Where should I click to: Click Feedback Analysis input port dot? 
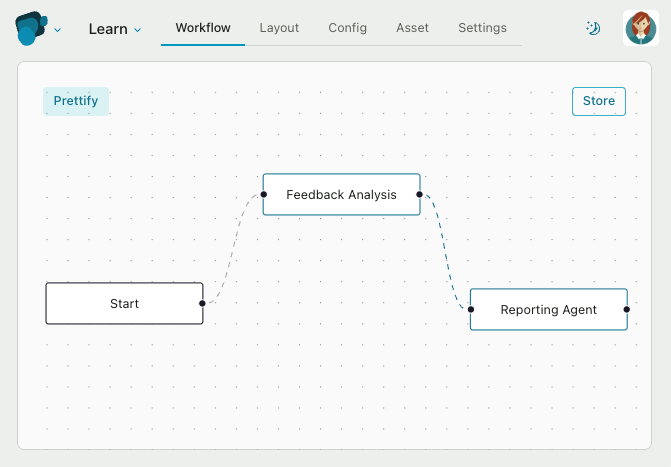pyautogui.click(x=264, y=194)
